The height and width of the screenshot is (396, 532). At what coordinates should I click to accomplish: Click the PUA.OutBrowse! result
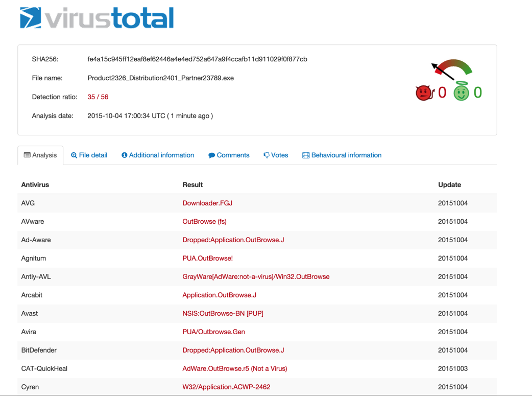point(208,258)
